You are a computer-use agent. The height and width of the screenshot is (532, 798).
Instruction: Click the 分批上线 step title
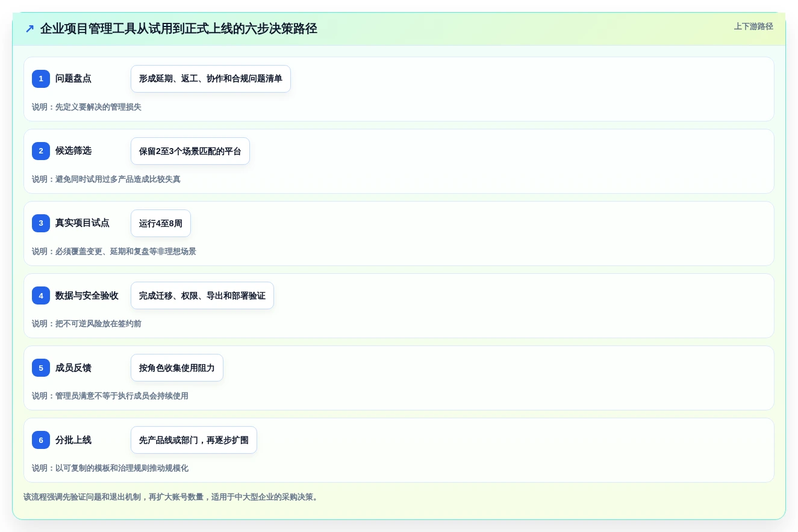click(73, 440)
